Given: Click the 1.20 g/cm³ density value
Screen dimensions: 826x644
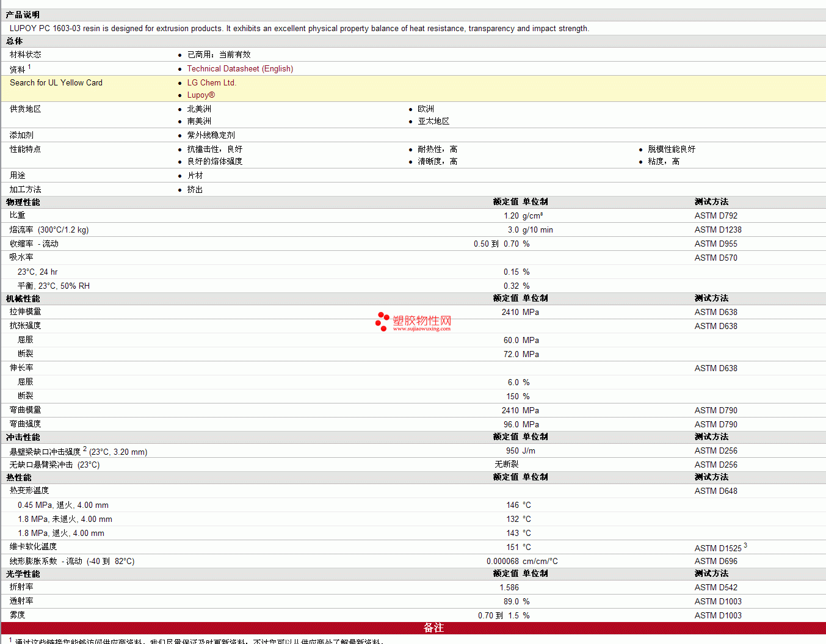Looking at the screenshot, I should (523, 216).
